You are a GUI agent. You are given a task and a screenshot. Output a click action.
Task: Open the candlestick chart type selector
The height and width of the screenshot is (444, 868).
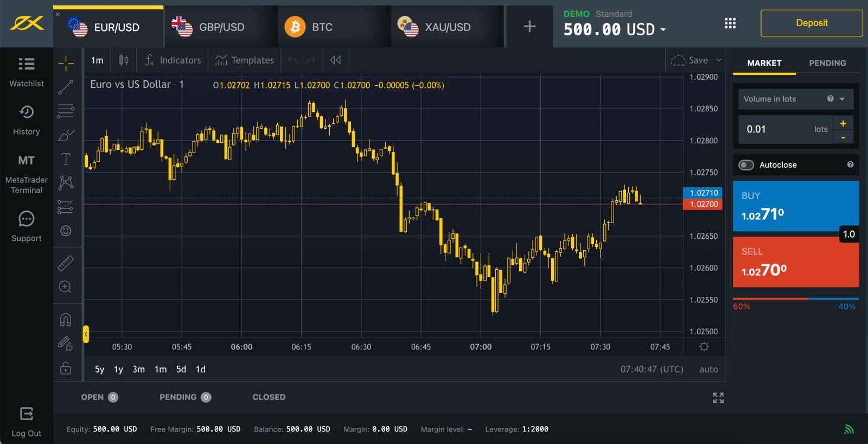[x=124, y=60]
